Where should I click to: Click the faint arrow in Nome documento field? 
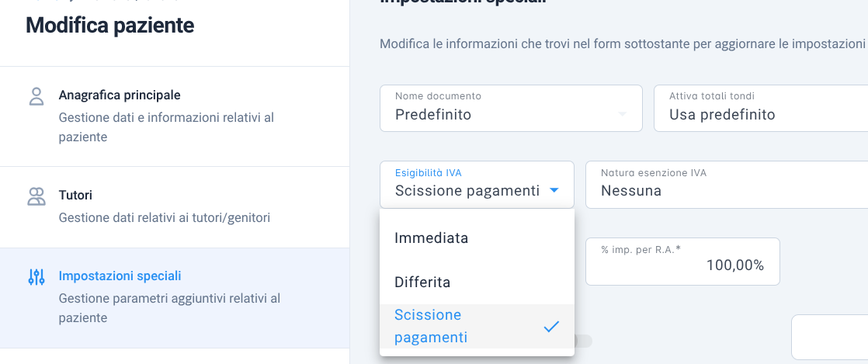[622, 115]
